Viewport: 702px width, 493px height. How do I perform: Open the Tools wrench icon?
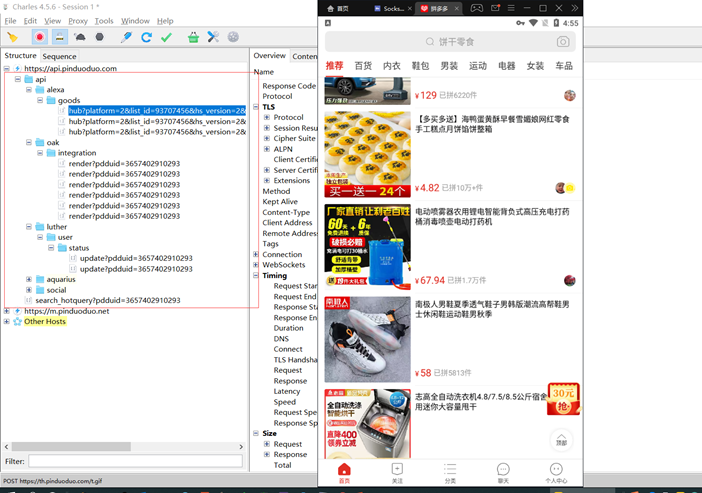(213, 37)
